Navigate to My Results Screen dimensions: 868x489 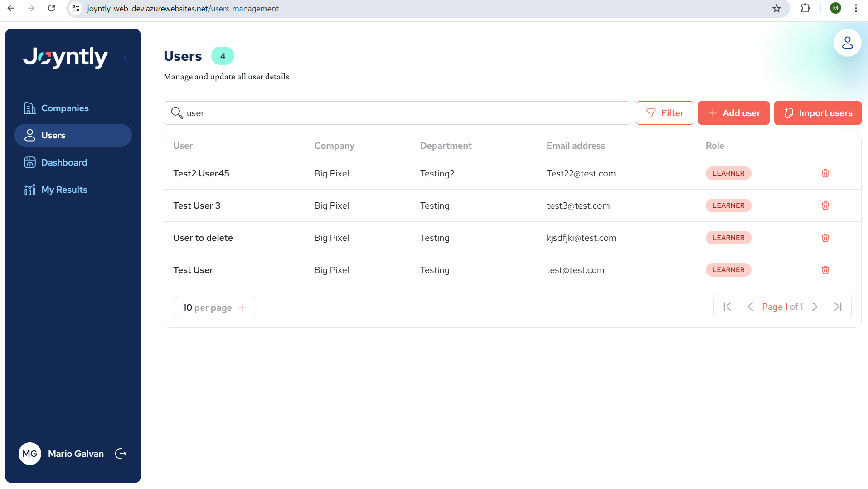[64, 190]
